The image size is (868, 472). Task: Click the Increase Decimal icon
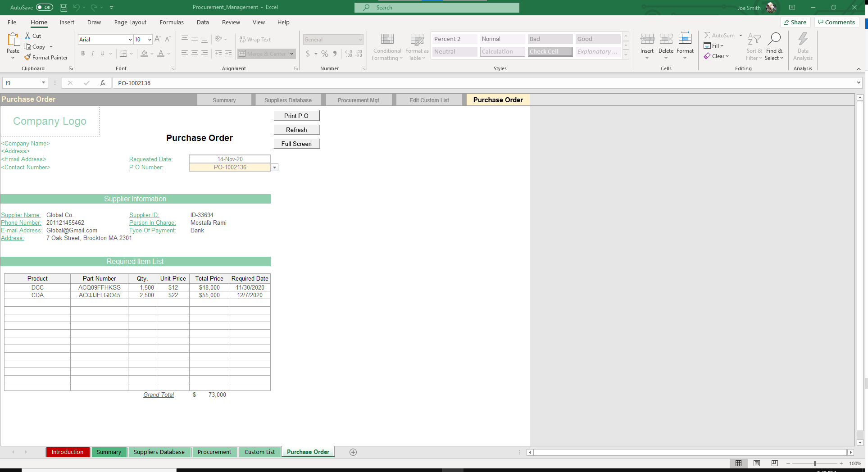349,54
